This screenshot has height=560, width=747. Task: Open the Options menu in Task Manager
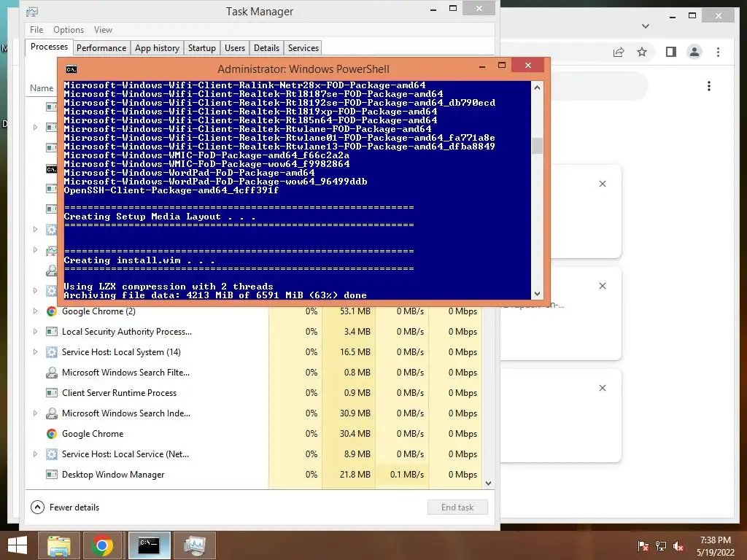[68, 29]
